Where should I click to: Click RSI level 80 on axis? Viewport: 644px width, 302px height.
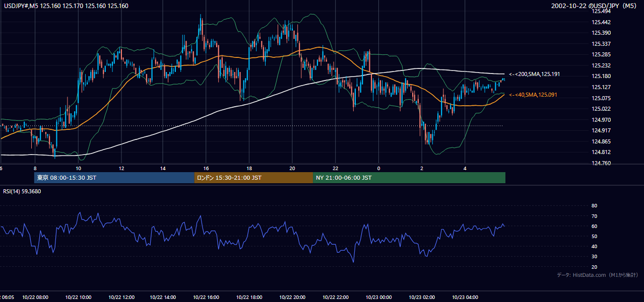click(594, 206)
